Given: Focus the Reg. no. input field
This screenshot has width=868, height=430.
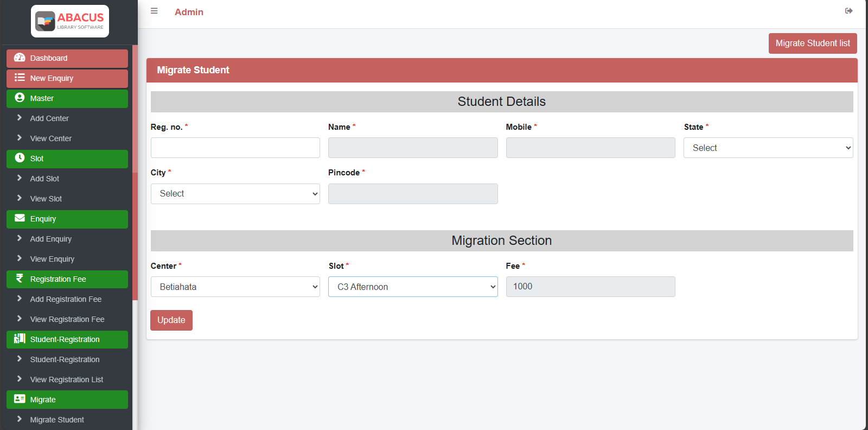Looking at the screenshot, I should tap(235, 148).
